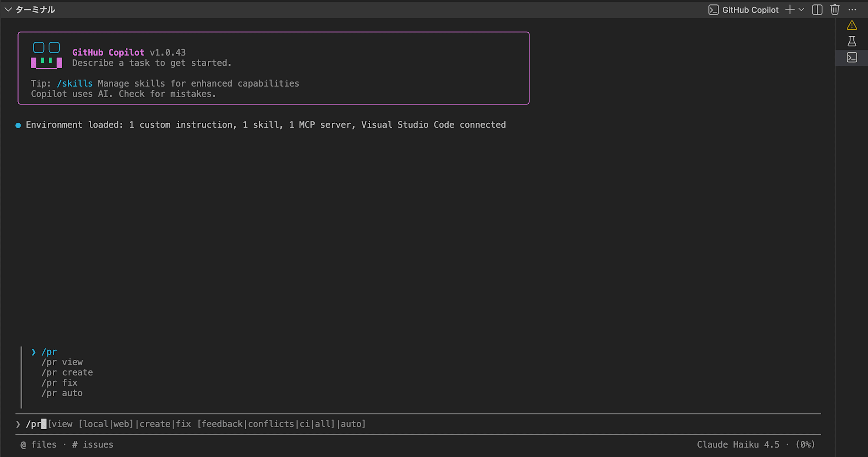Click the /skills command in the tip

(75, 83)
